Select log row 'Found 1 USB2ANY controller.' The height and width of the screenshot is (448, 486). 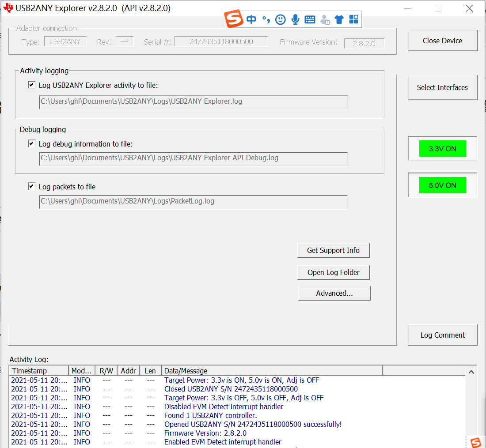click(x=237, y=415)
